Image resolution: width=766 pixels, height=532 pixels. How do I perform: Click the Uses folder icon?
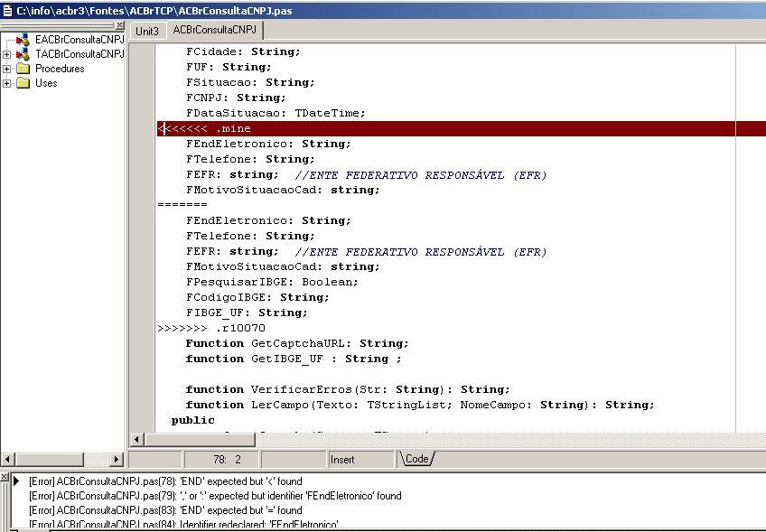[23, 83]
